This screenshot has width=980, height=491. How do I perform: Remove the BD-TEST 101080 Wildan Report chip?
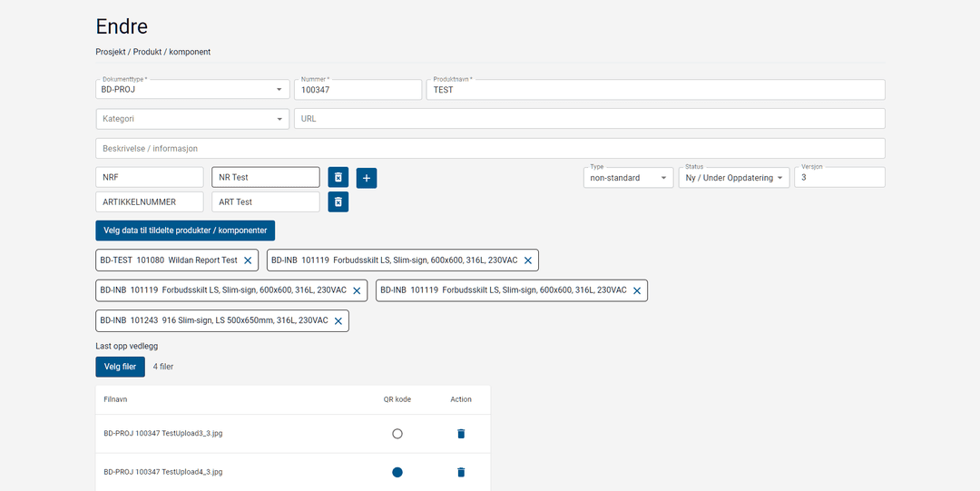[248, 260]
